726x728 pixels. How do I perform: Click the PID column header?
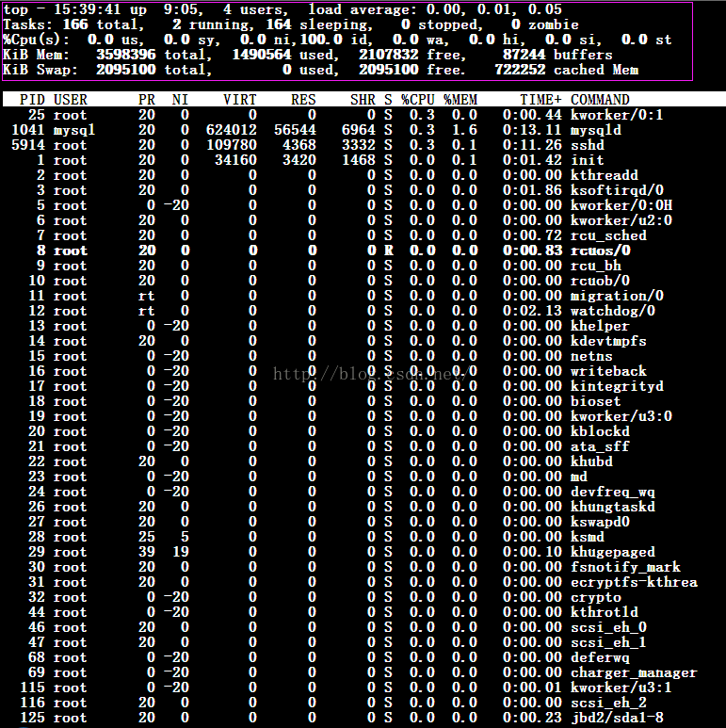32,99
